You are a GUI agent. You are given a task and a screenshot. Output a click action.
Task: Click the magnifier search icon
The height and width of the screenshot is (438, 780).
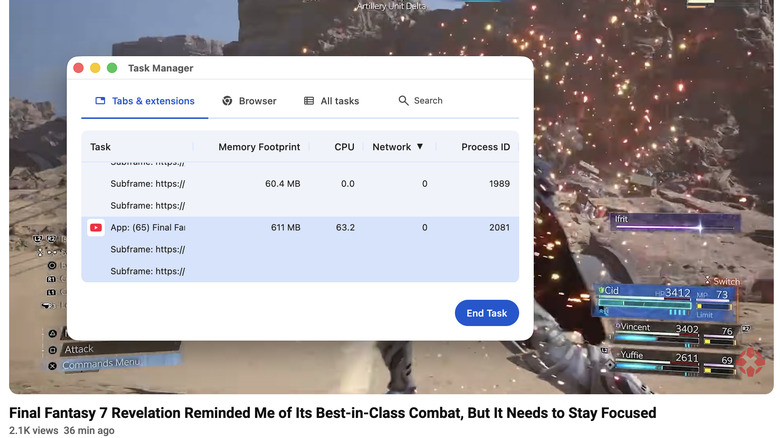coord(403,101)
